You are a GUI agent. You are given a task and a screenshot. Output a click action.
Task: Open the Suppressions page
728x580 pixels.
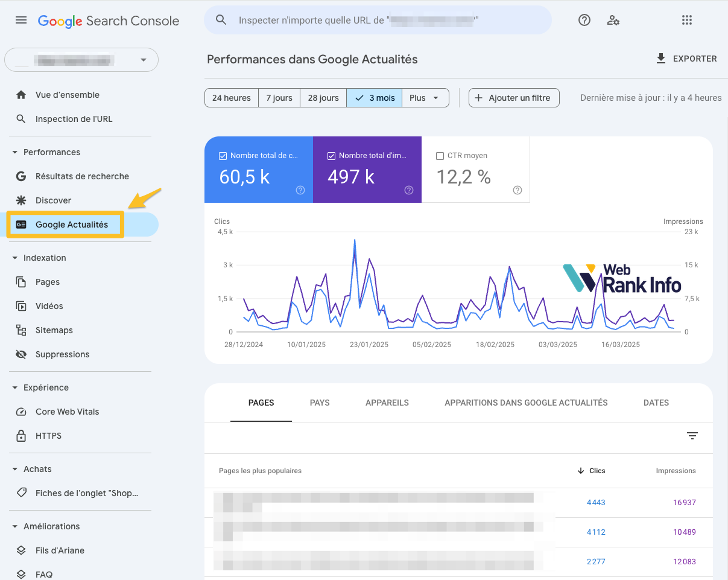(x=60, y=354)
